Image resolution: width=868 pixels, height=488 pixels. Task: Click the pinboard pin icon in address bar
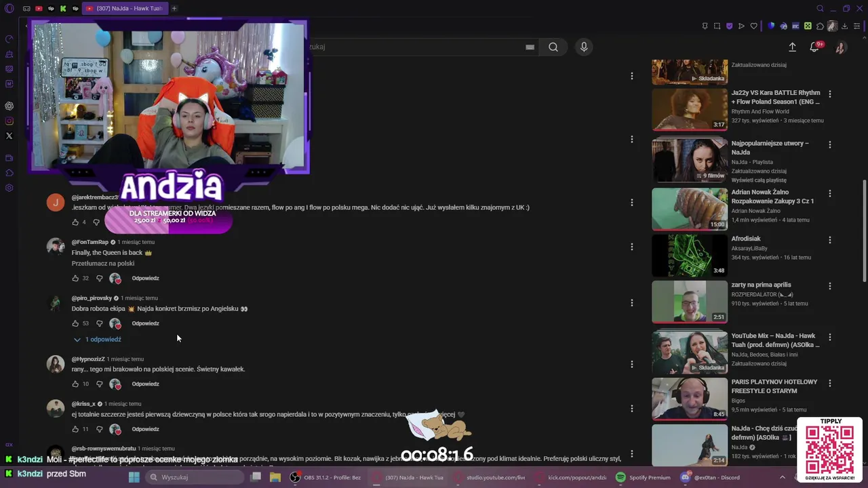(705, 26)
